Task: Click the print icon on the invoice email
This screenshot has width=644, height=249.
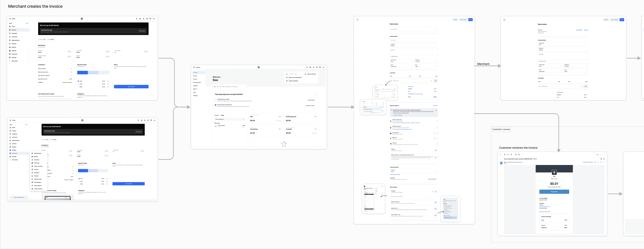Action: (x=601, y=159)
